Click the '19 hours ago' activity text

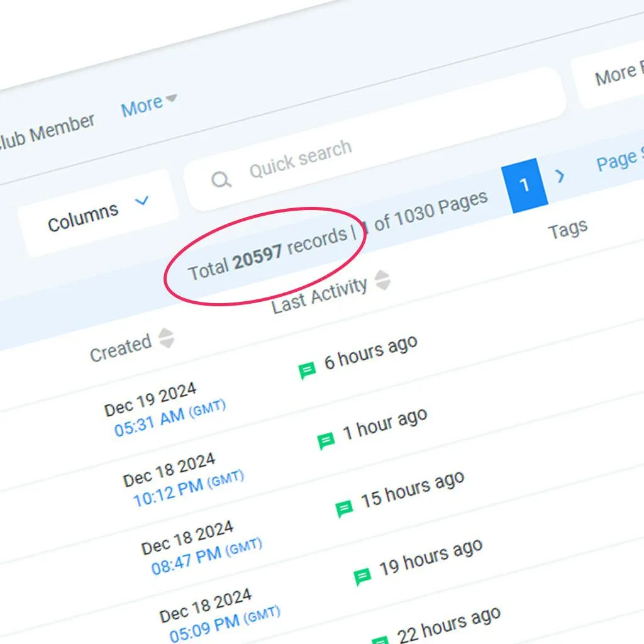point(430,557)
